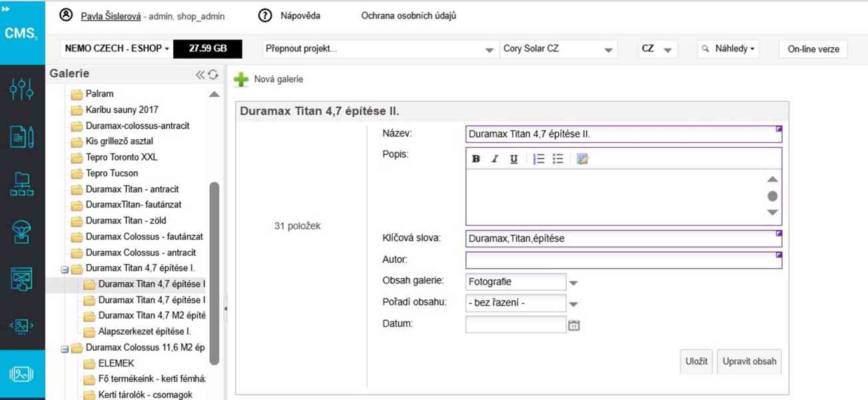Toggle underline formatting in Popis editor
Viewport: 868px width, 400px height.
[x=514, y=159]
